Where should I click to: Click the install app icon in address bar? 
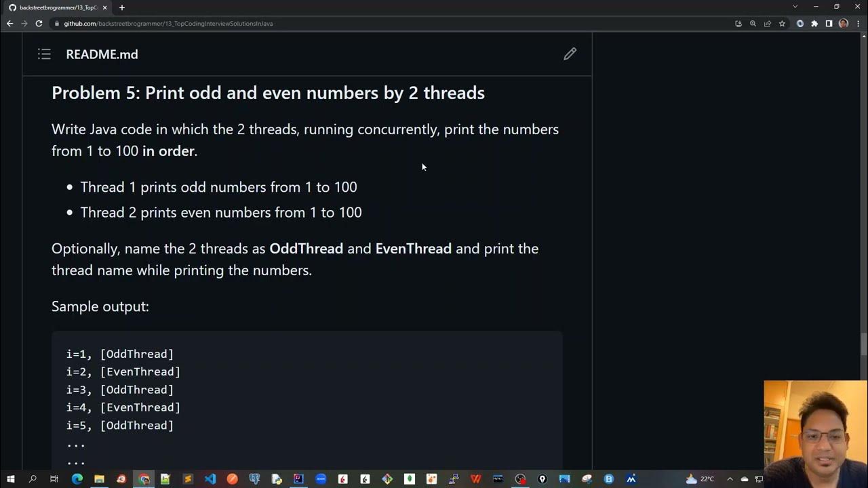pyautogui.click(x=738, y=24)
